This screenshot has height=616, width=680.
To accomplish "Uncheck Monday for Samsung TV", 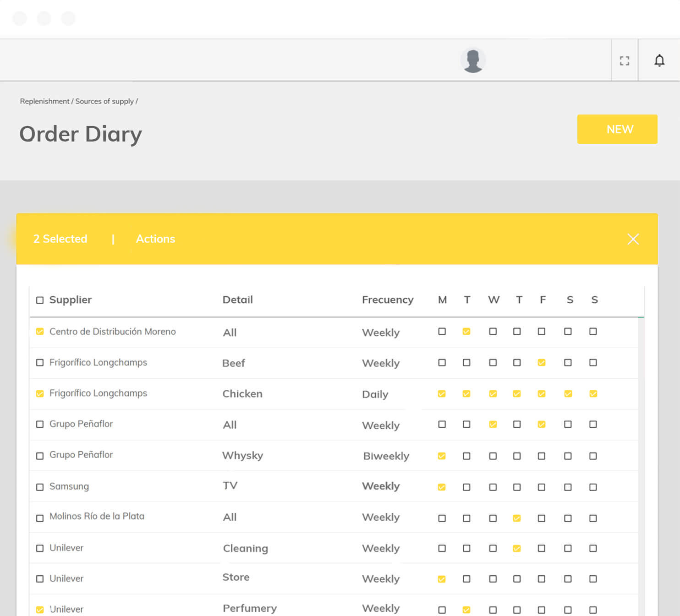I will point(442,487).
